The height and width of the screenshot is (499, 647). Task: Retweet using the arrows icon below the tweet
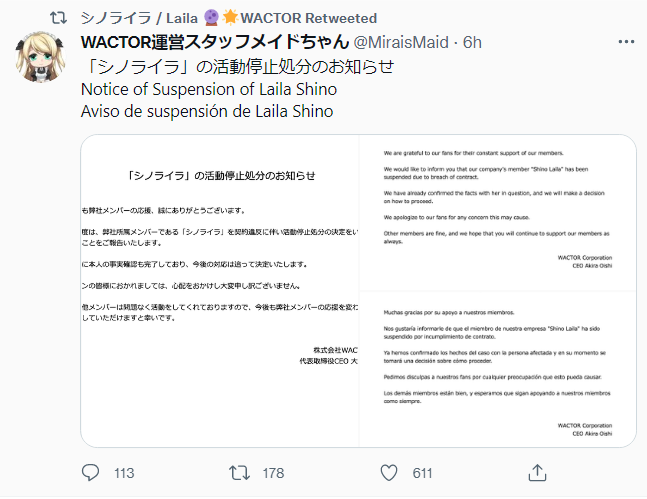(240, 473)
